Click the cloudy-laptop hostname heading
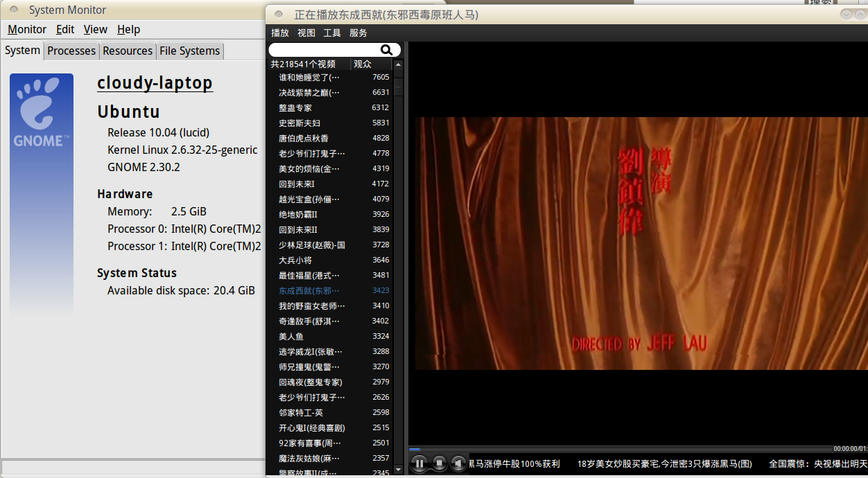 [155, 83]
